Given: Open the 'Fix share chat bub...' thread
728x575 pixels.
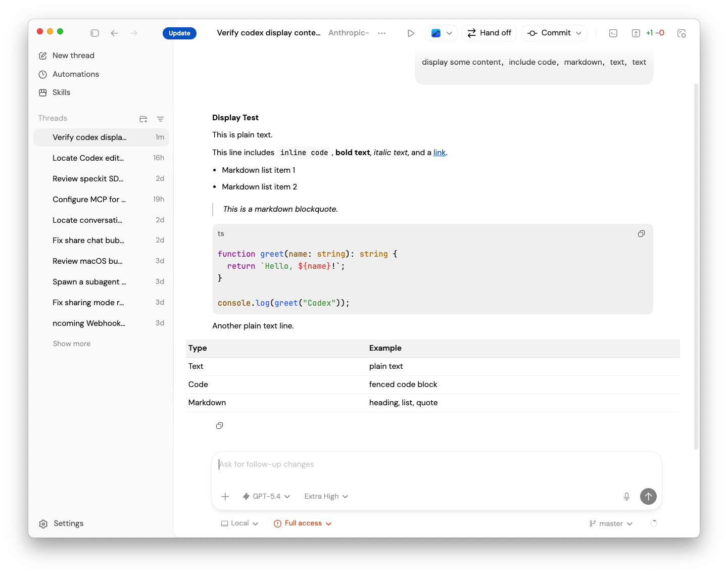Looking at the screenshot, I should pos(101,241).
